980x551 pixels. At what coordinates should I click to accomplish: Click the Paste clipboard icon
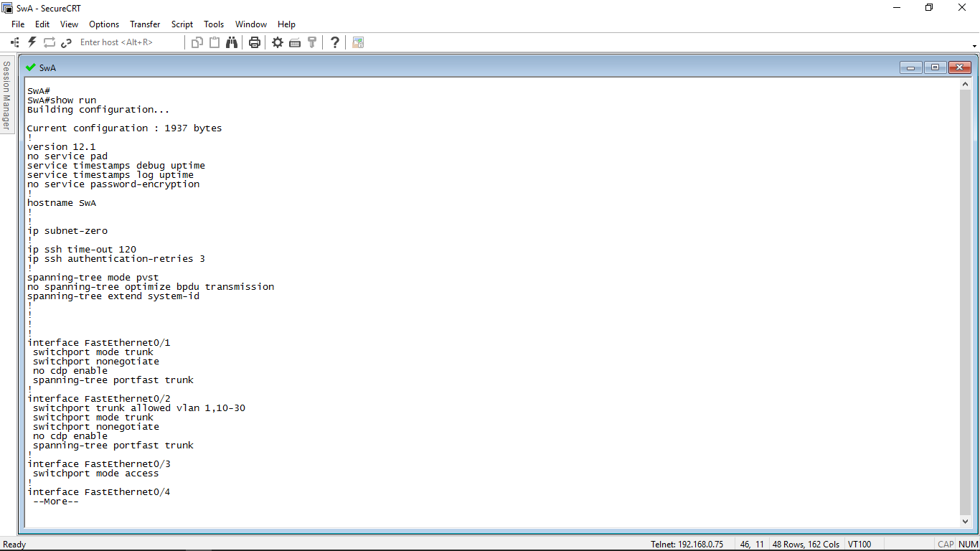(x=215, y=42)
